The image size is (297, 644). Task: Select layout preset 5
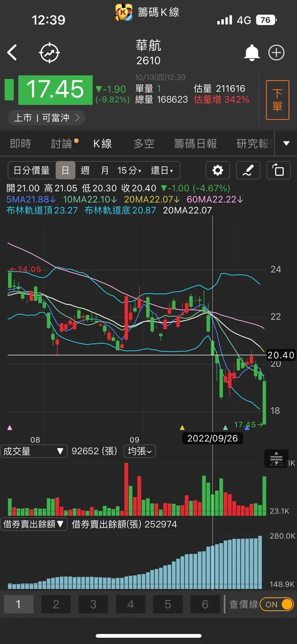(168, 604)
